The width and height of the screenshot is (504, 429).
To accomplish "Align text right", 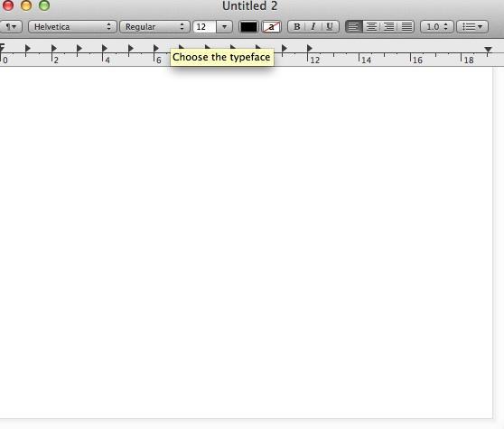I will 388,27.
